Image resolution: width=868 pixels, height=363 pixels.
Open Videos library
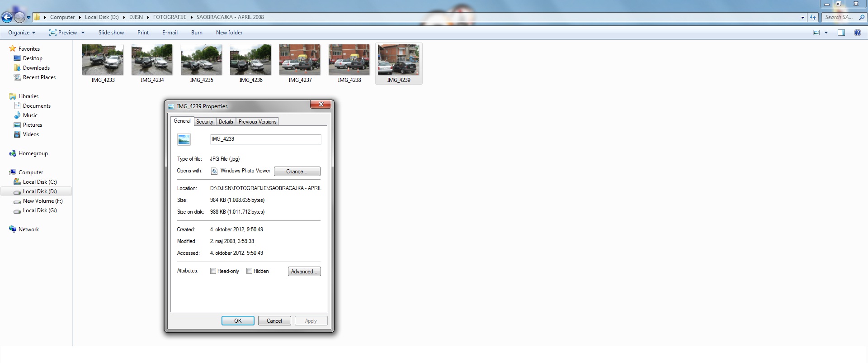(x=31, y=134)
